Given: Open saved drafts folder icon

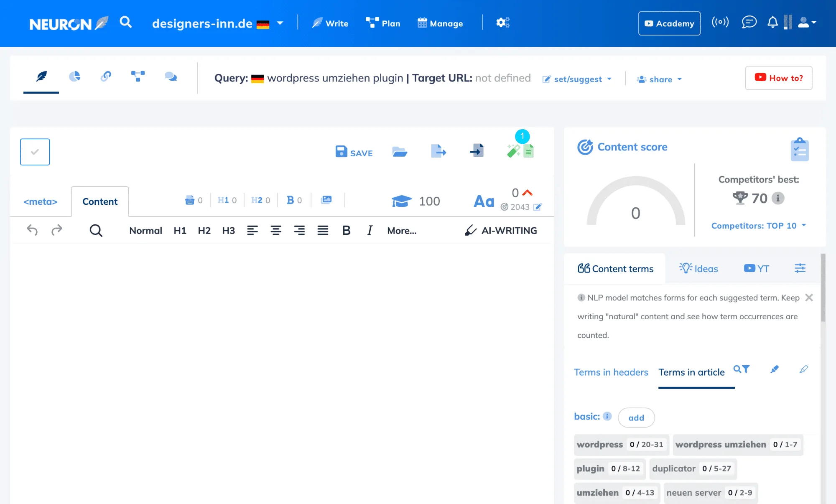Looking at the screenshot, I should pyautogui.click(x=400, y=152).
